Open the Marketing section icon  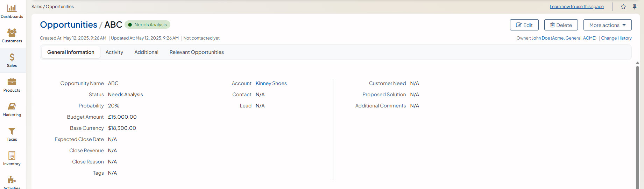(x=12, y=107)
